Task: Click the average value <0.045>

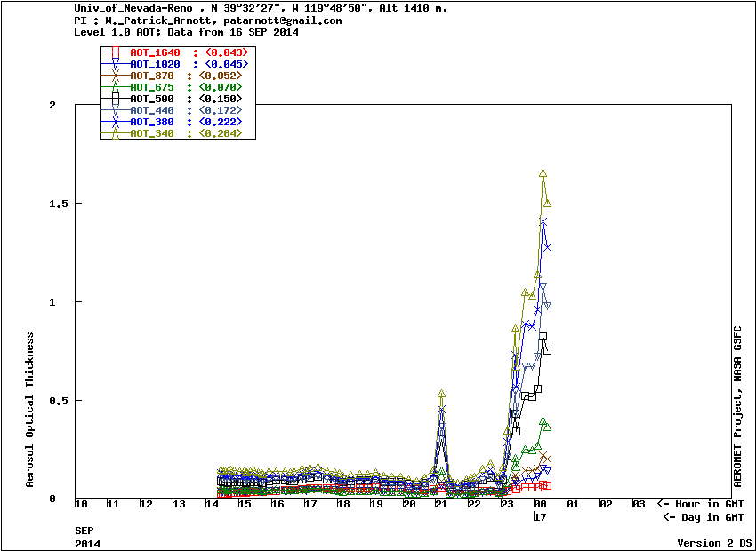Action: 227,64
